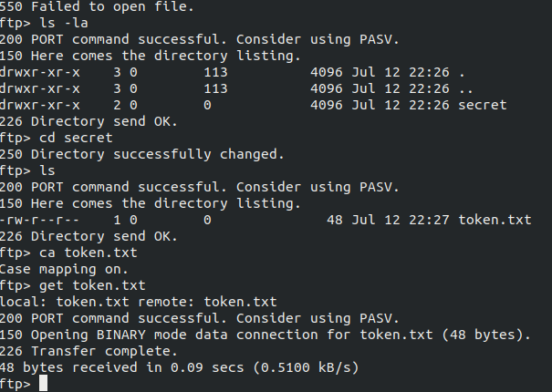Screen dimensions: 552x392
Task: Click the '550 Failed to open file.' message
Action: point(97,6)
